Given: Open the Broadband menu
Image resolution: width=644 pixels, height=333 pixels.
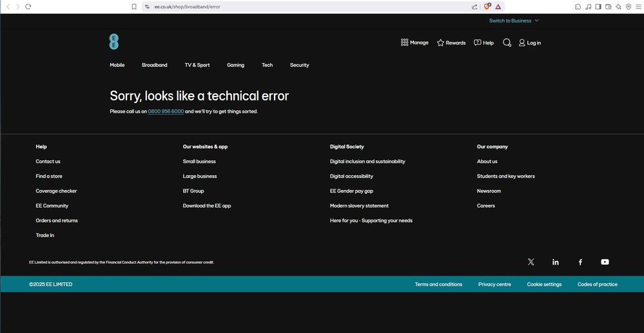Looking at the screenshot, I should (x=155, y=65).
